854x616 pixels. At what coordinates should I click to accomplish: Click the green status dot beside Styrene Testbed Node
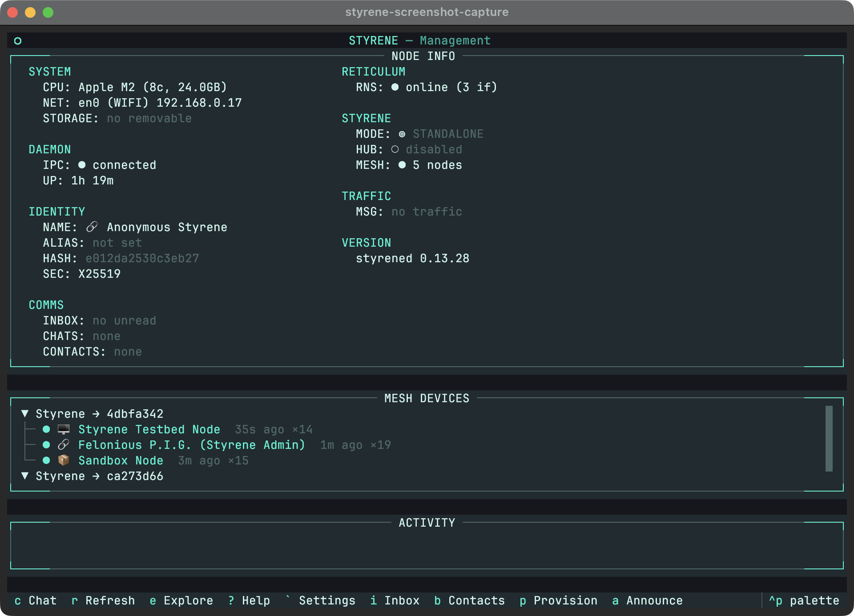coord(46,429)
